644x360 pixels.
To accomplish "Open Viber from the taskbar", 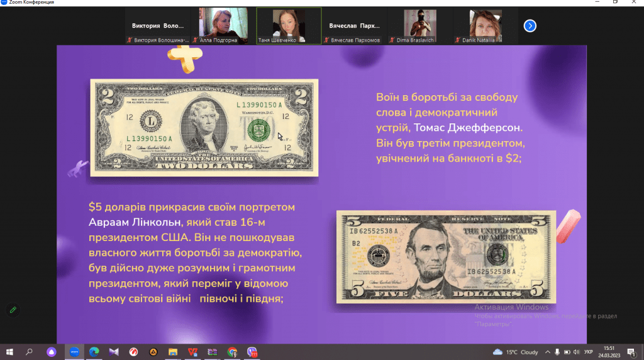I will click(252, 352).
